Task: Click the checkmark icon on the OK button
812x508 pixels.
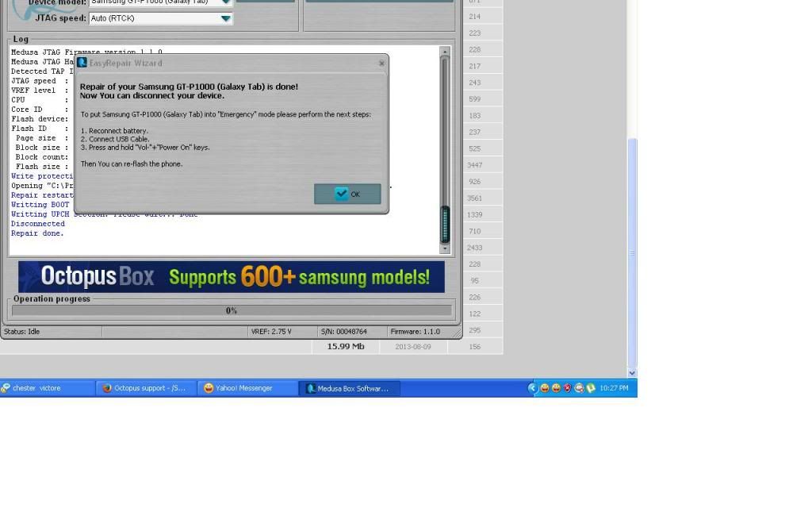Action: [x=341, y=194]
